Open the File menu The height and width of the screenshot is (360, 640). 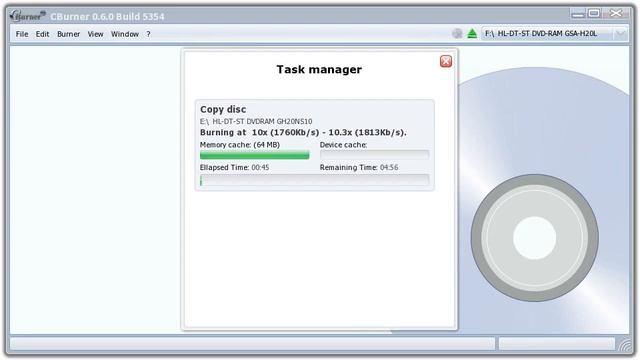tap(22, 34)
